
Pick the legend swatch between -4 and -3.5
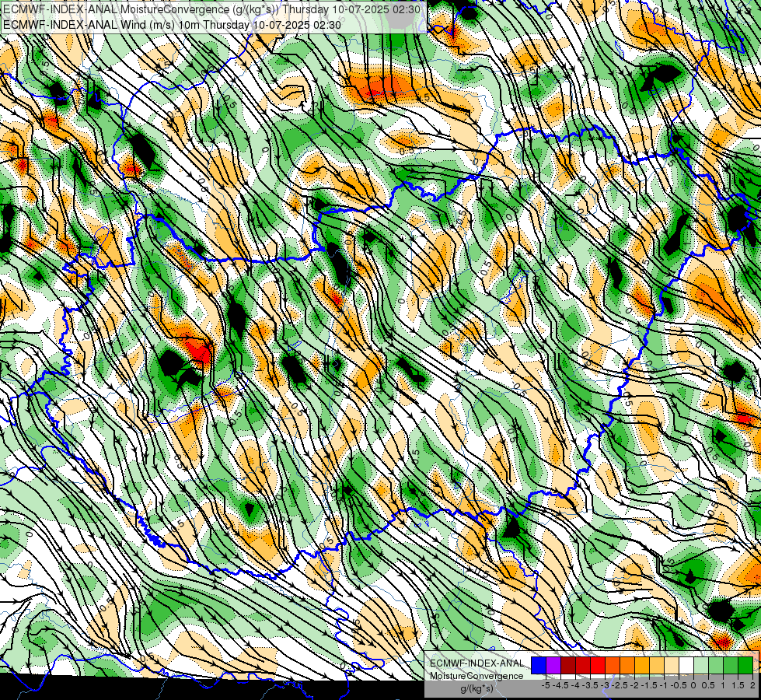(583, 666)
